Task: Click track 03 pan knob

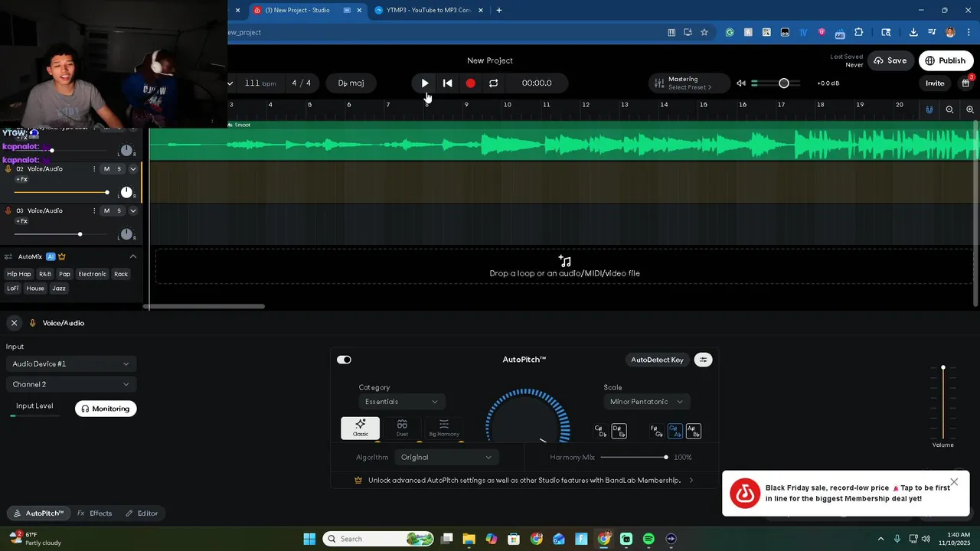Action: [x=126, y=234]
